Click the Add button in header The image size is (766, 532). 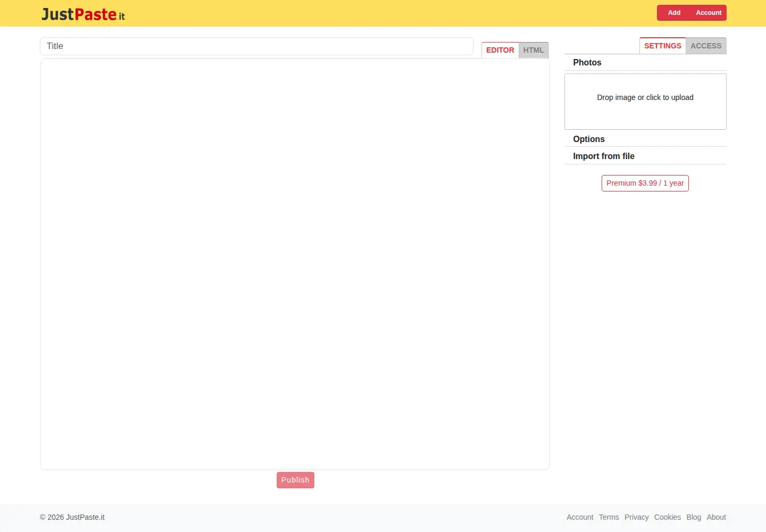tap(674, 13)
